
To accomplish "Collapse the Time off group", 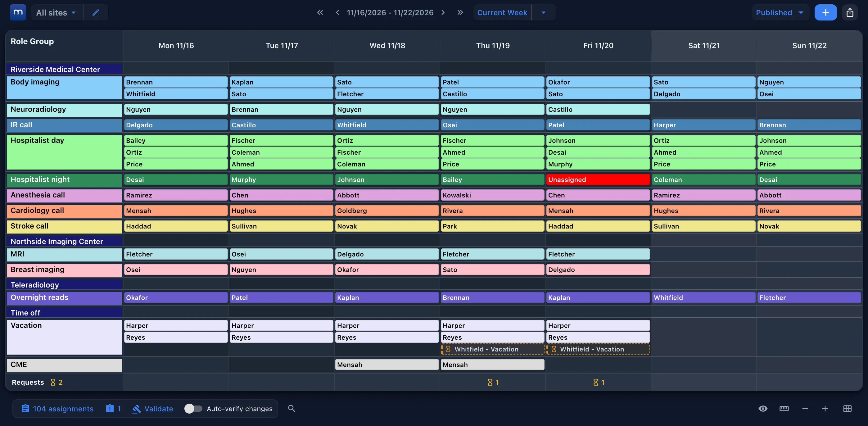I will (x=64, y=313).
